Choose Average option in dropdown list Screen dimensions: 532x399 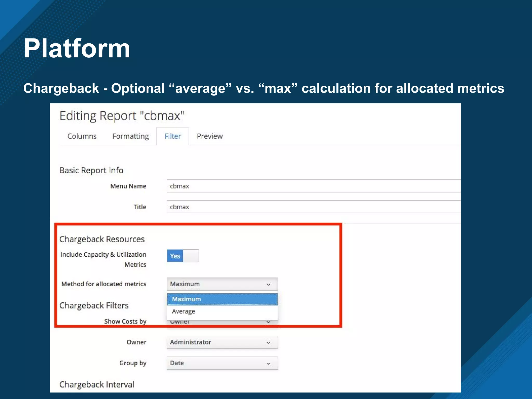coord(222,311)
